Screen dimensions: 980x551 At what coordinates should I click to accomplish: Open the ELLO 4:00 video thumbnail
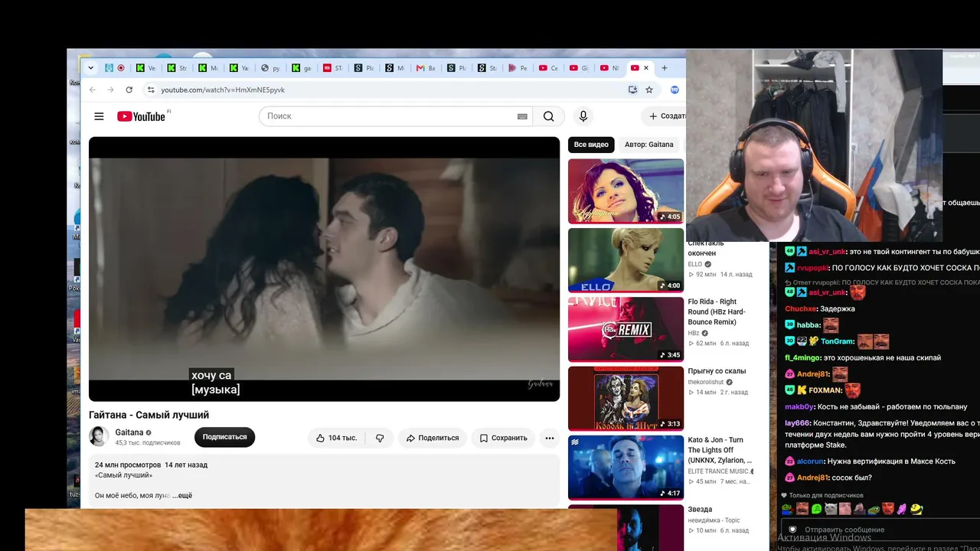pyautogui.click(x=626, y=260)
